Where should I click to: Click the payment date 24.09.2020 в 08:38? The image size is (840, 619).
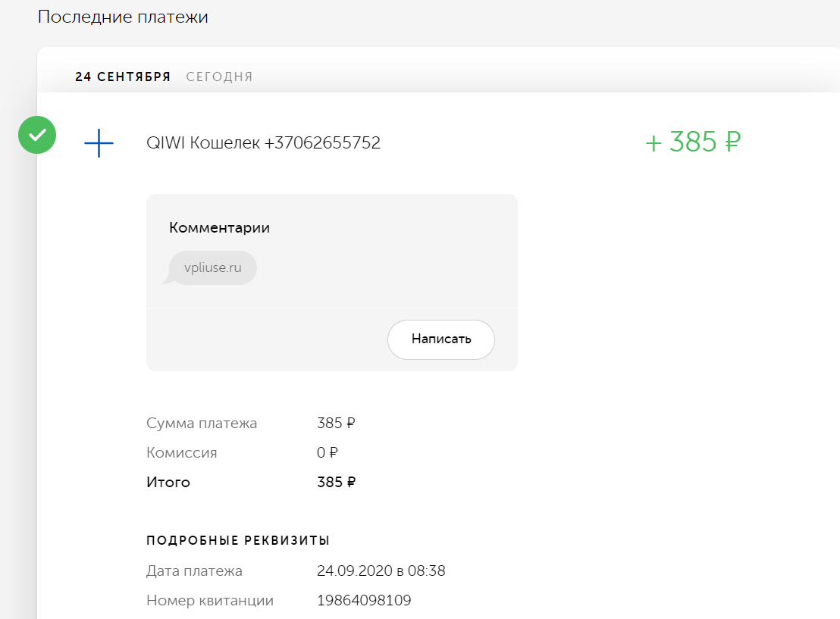point(381,571)
